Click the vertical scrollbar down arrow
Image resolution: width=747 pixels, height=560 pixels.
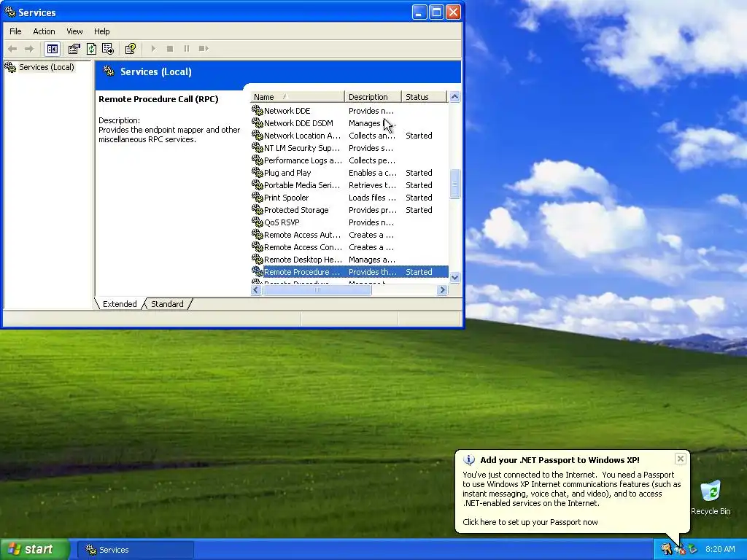click(454, 278)
